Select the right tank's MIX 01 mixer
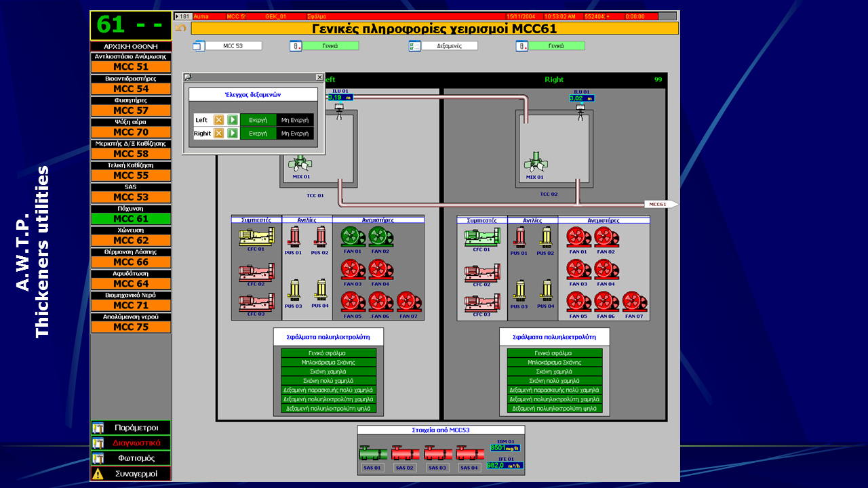 click(534, 163)
